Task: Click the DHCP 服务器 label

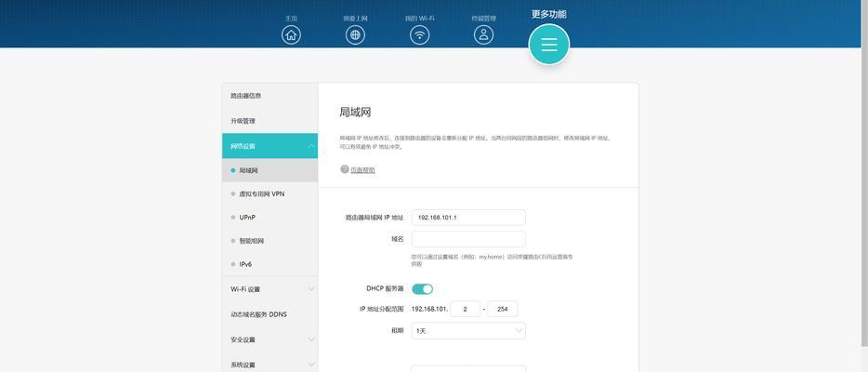Action: [x=385, y=288]
